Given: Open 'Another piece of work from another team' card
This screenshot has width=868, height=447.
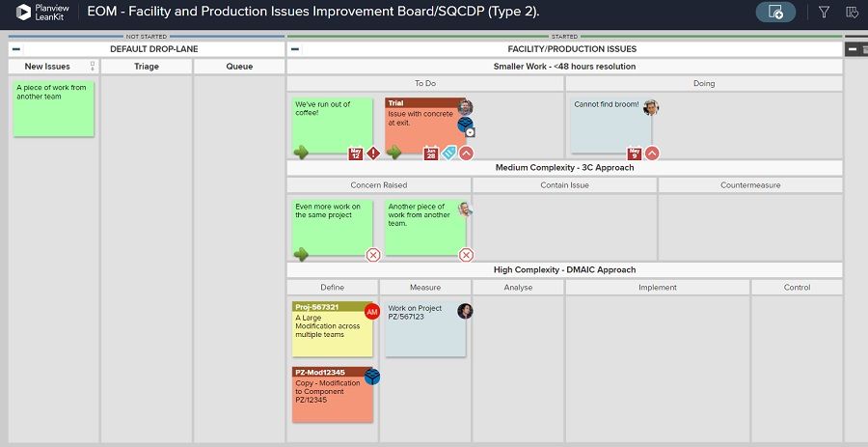Looking at the screenshot, I should click(425, 228).
